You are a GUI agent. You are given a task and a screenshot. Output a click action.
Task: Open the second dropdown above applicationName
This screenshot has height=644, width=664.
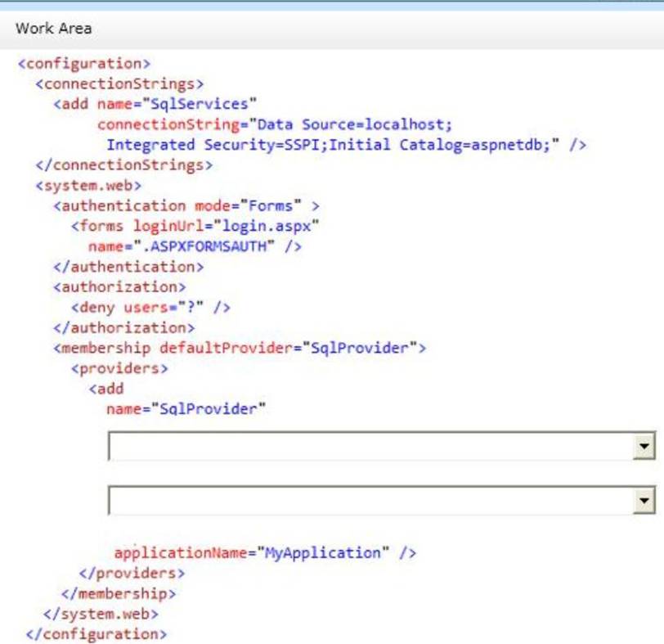pyautogui.click(x=645, y=500)
